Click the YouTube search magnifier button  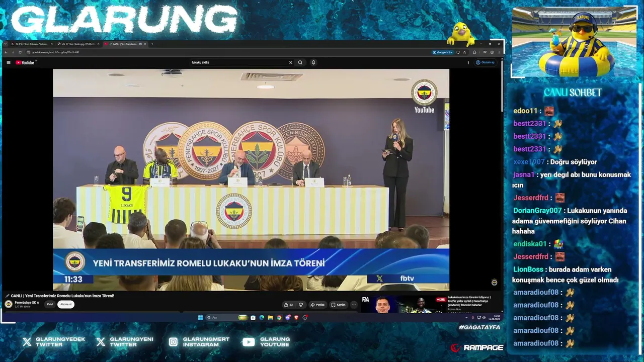[300, 62]
